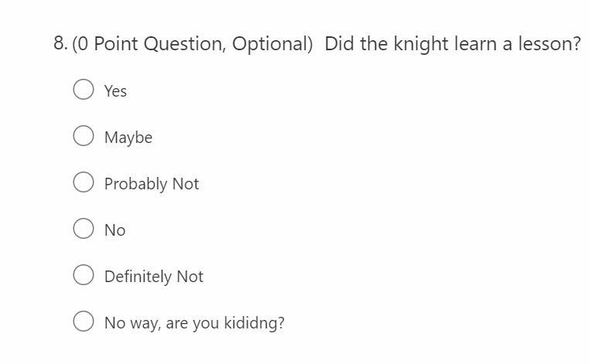This screenshot has width=590, height=364.
Task: Click the "(0 Point Question, Optional)" text
Action: (x=193, y=44)
